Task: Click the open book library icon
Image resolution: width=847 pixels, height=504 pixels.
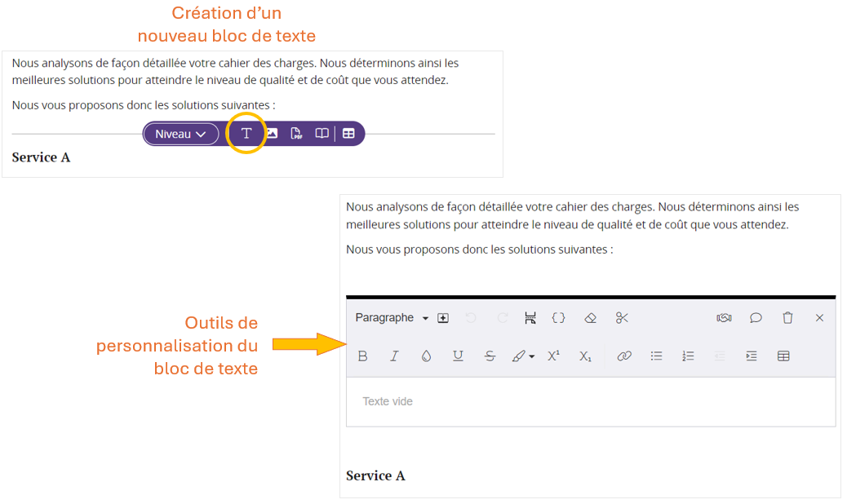Action: pos(322,134)
